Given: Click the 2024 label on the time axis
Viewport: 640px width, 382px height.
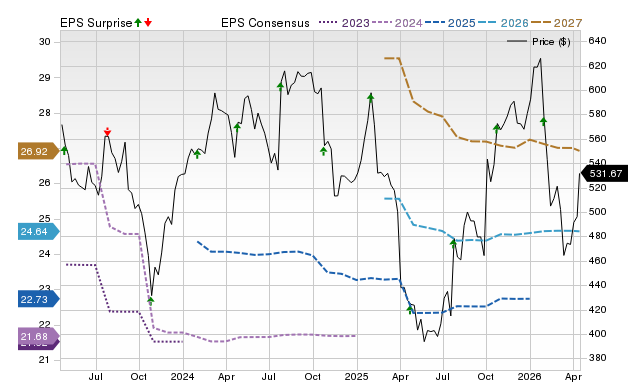Looking at the screenshot, I should click(182, 376).
